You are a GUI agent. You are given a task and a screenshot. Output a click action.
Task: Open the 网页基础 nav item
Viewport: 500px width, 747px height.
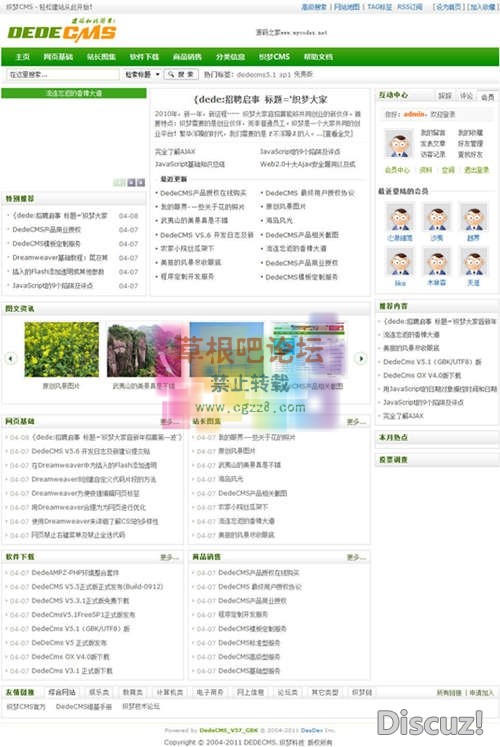pyautogui.click(x=58, y=57)
